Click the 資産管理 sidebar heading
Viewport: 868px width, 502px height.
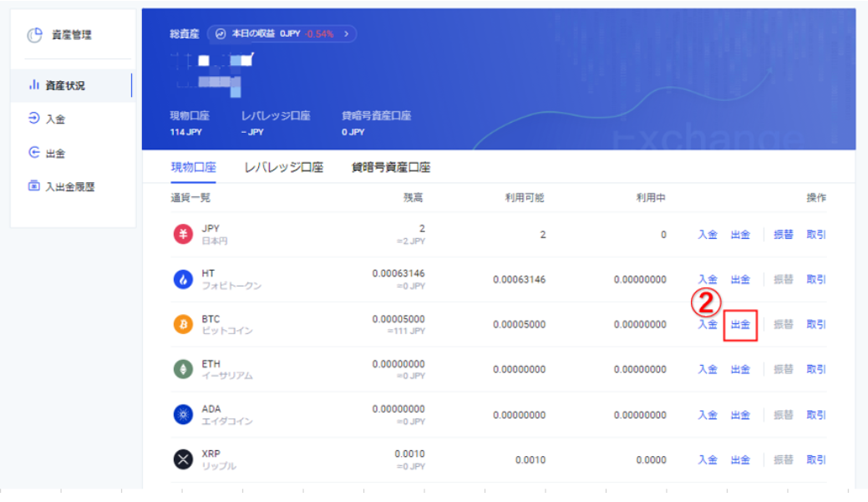[71, 35]
